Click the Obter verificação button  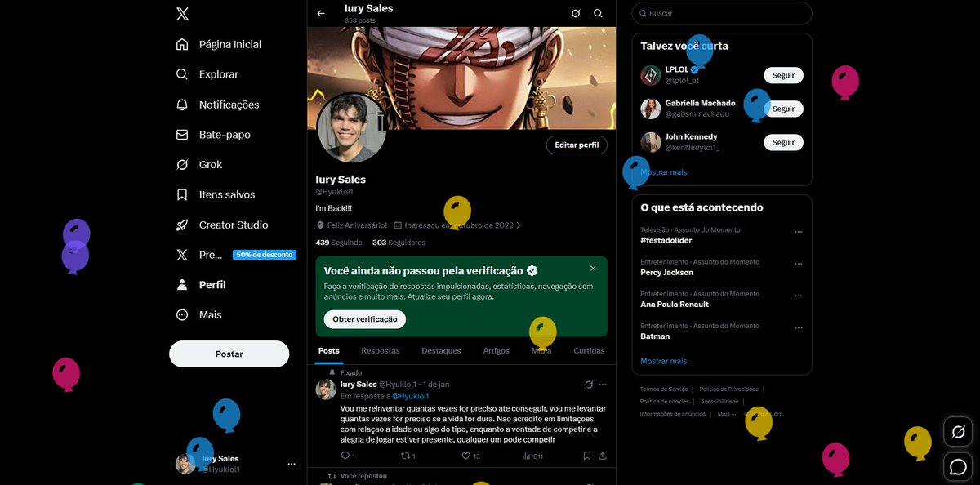click(365, 319)
